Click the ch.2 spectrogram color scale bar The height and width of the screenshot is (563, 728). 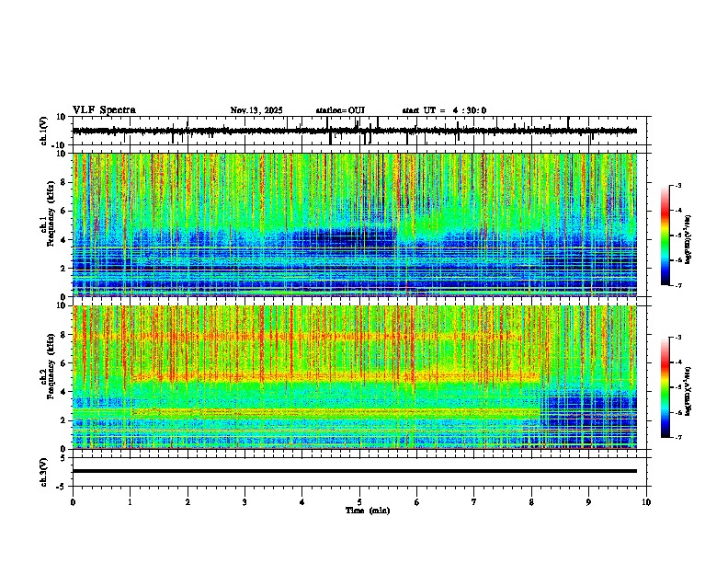665,387
